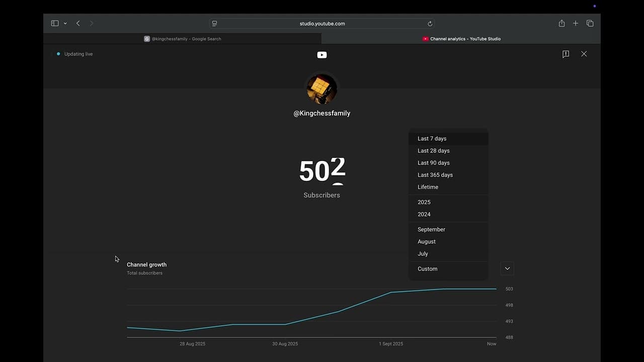Click the 488 value on chart axis
Image resolution: width=644 pixels, height=362 pixels.
(x=509, y=337)
